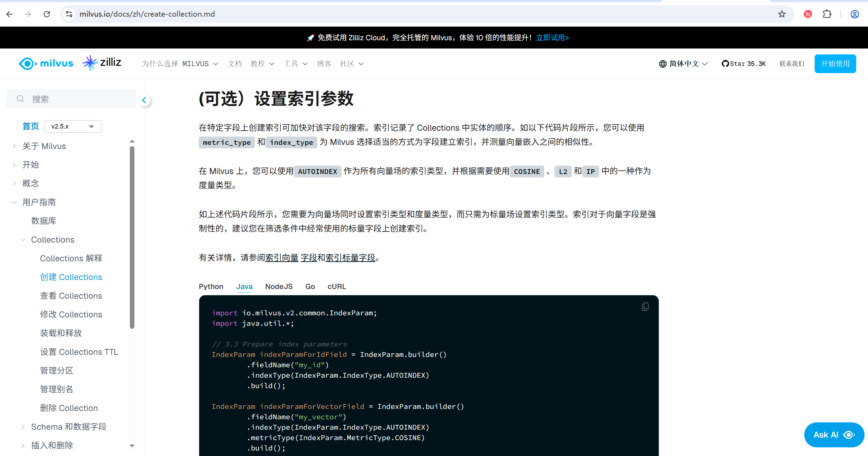Viewport: 868px width, 456px height.
Task: Reload the current page
Action: 47,14
